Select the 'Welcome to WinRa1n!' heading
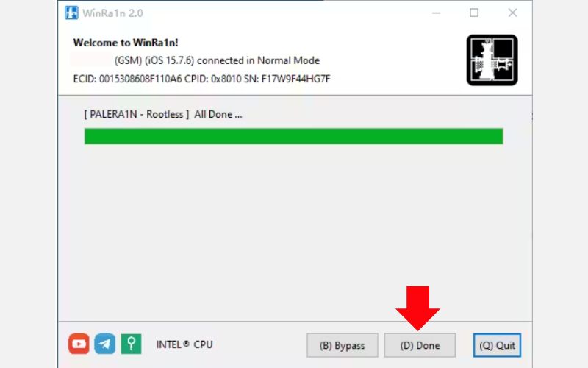The image size is (588, 368). (x=126, y=43)
